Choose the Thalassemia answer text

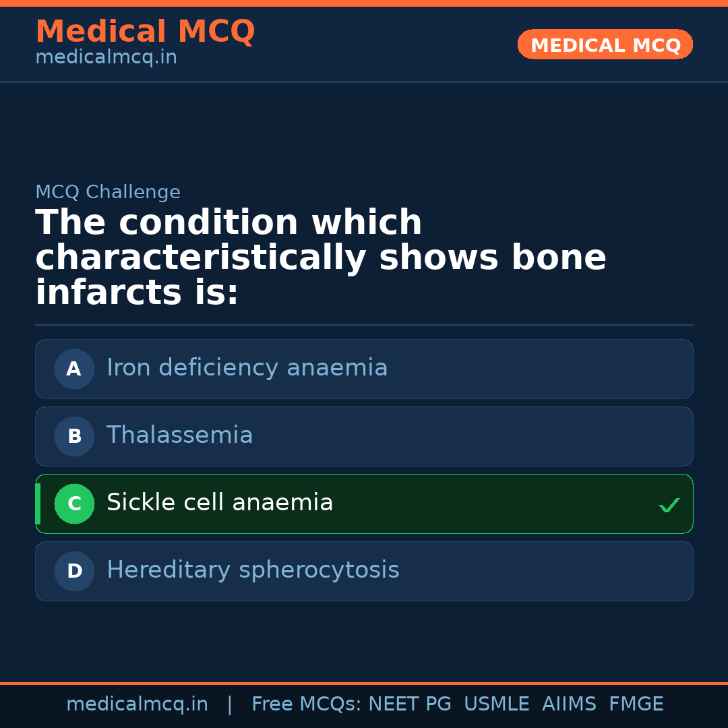tap(179, 435)
